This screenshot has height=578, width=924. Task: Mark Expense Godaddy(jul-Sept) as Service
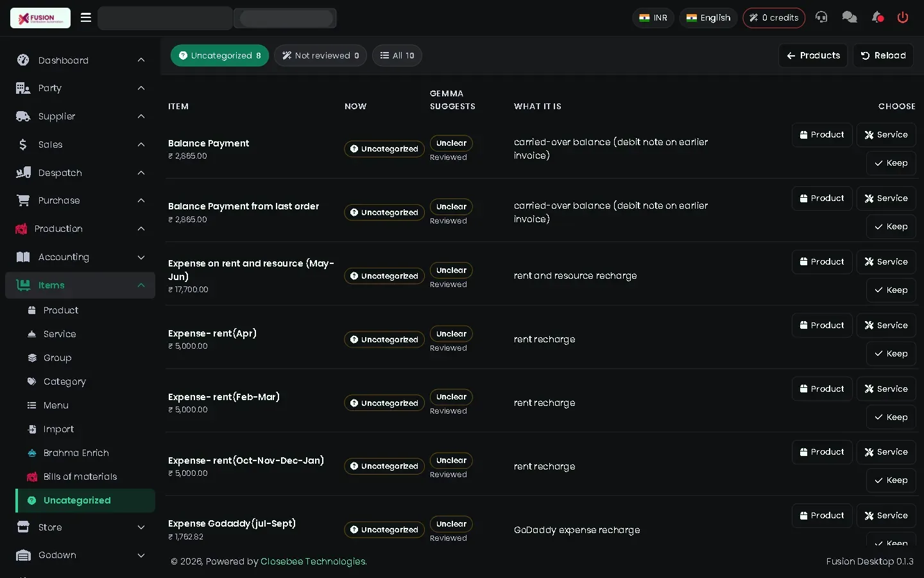click(x=886, y=516)
